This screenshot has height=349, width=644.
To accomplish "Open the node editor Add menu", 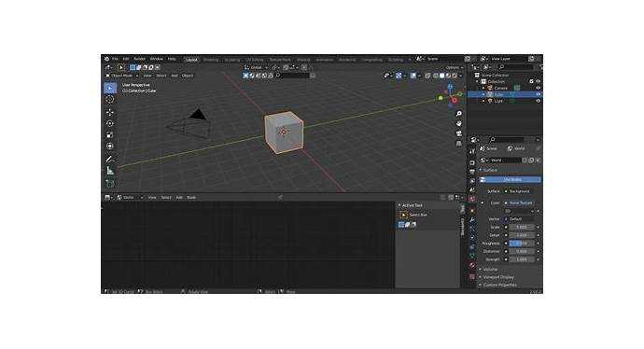I will point(179,198).
